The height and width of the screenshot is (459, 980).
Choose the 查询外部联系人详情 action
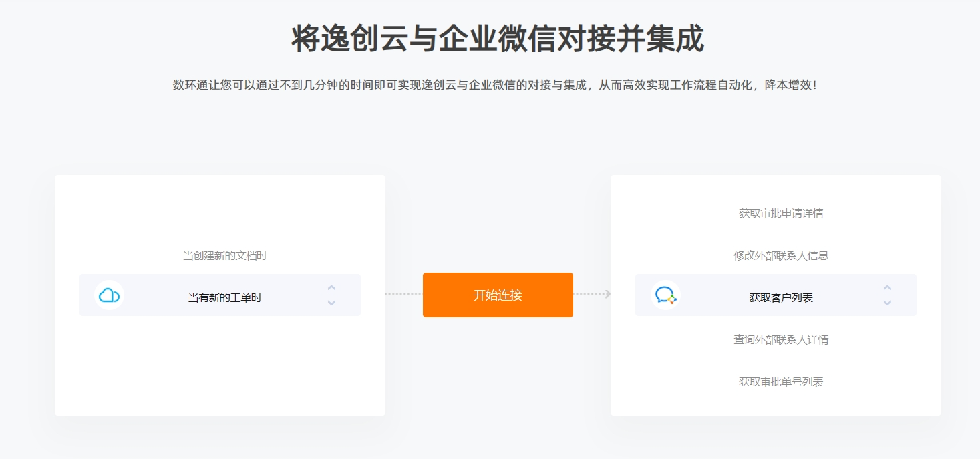(x=781, y=339)
